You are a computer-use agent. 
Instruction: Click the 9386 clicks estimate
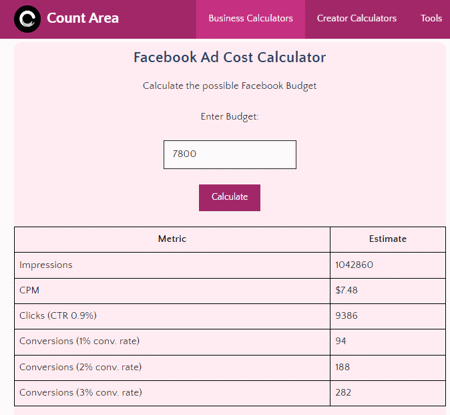click(x=346, y=316)
